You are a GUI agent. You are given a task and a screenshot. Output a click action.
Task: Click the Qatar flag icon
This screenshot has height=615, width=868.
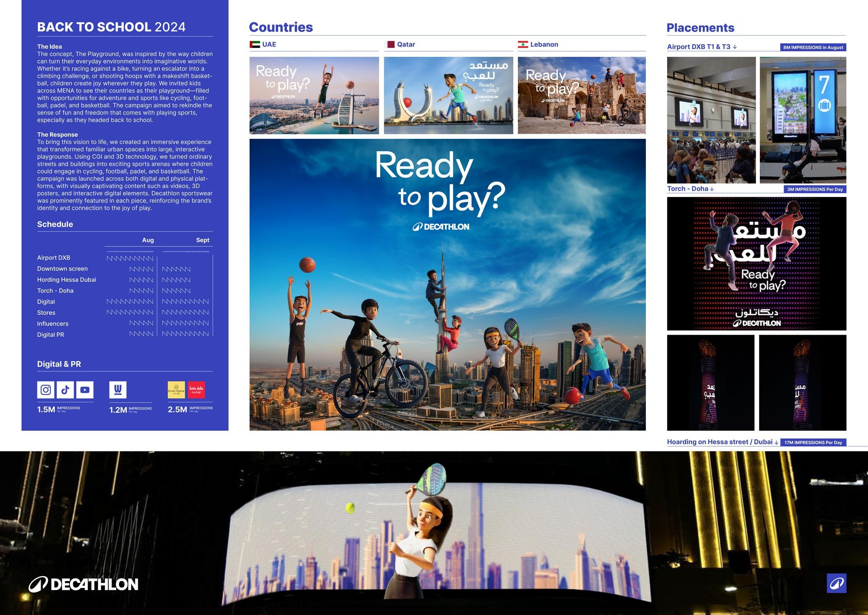[390, 44]
